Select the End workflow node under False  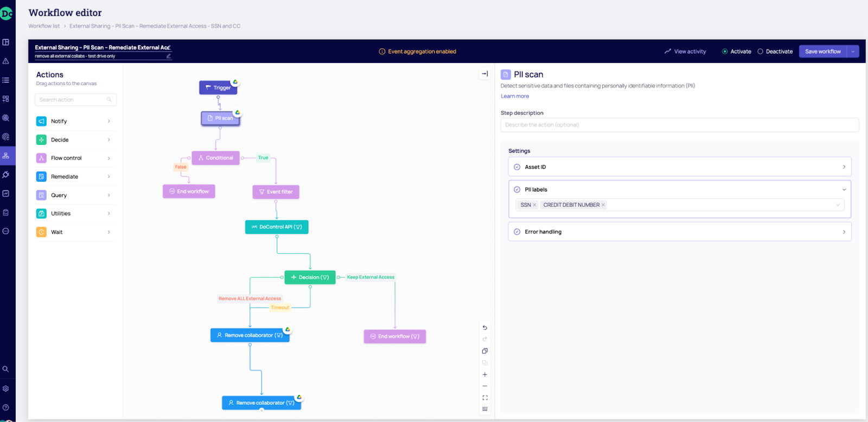pos(189,191)
